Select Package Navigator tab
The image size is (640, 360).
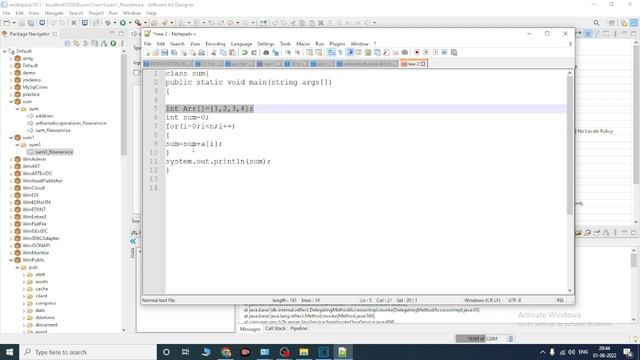pyautogui.click(x=29, y=34)
